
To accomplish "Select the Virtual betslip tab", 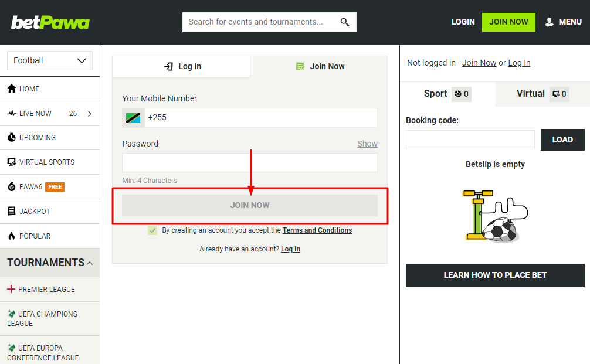I will (542, 94).
